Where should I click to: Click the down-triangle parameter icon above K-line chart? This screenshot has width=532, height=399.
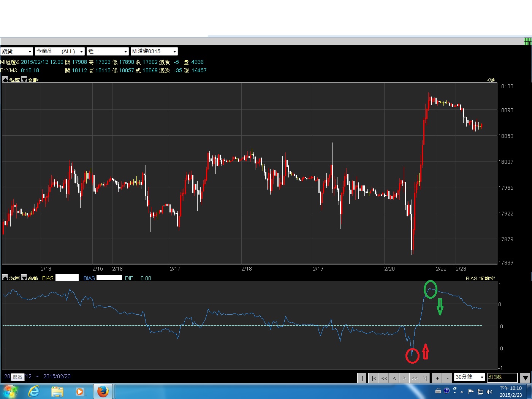pos(24,79)
